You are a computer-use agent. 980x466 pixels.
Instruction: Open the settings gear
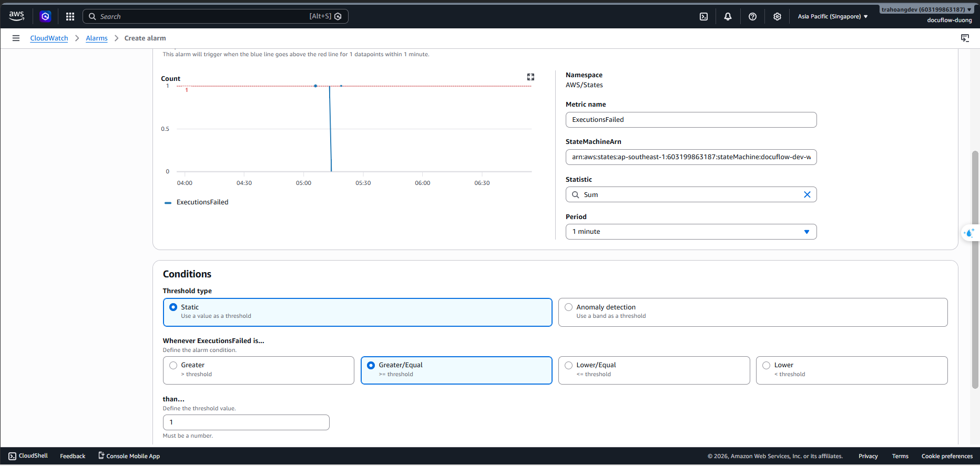tap(777, 16)
